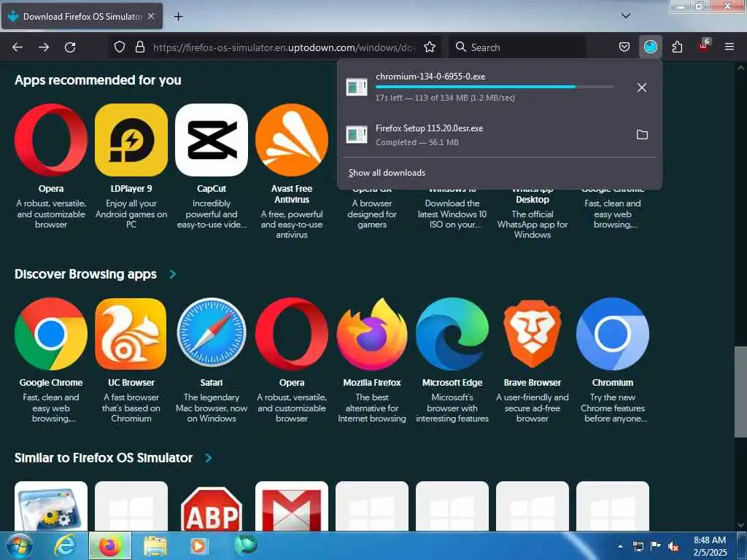Open the Microsoft Edge icon

tap(452, 334)
